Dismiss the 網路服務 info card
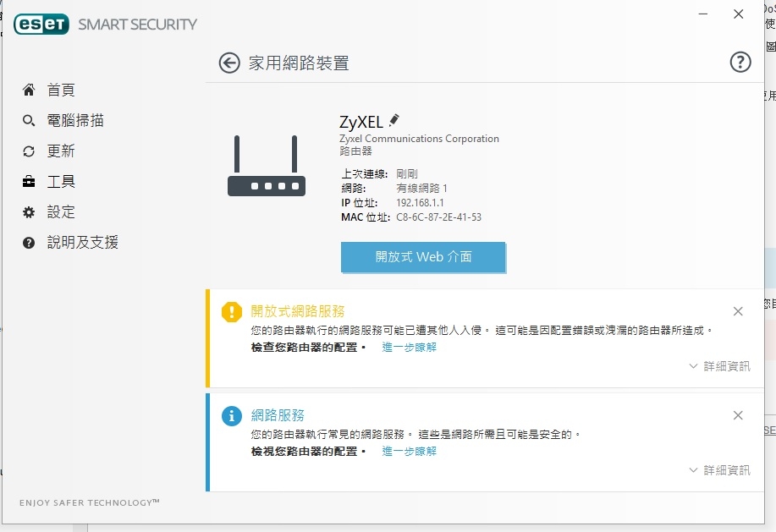Image resolution: width=776 pixels, height=532 pixels. (738, 415)
